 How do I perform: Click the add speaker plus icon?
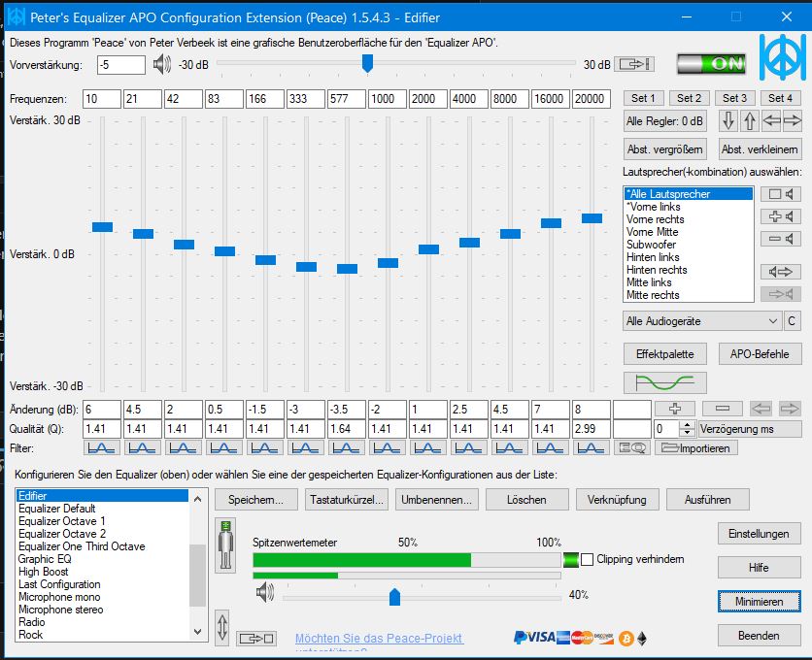point(780,216)
